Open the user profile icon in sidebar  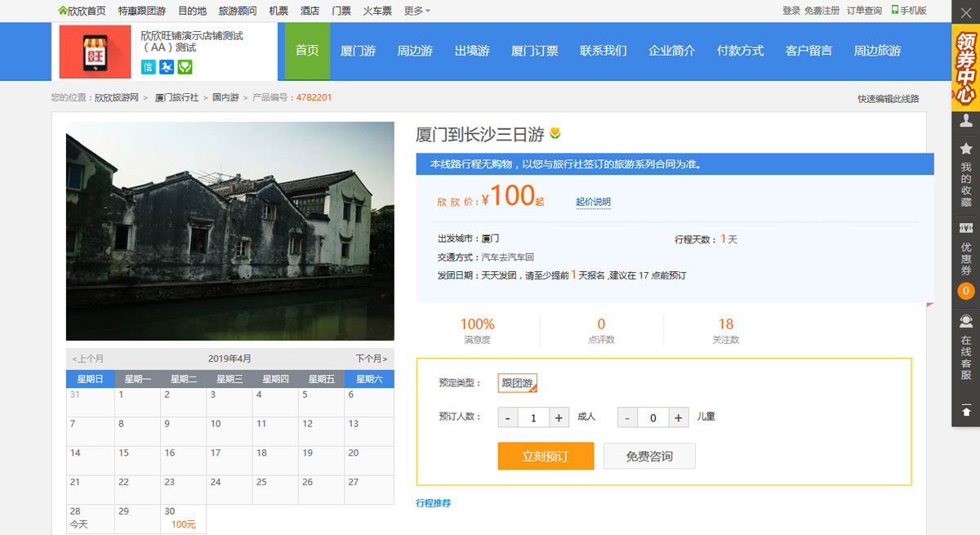tap(966, 121)
